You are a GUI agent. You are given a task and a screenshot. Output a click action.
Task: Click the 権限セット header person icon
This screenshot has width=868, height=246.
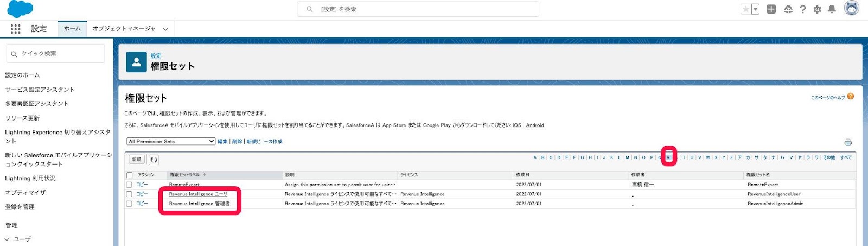click(136, 62)
